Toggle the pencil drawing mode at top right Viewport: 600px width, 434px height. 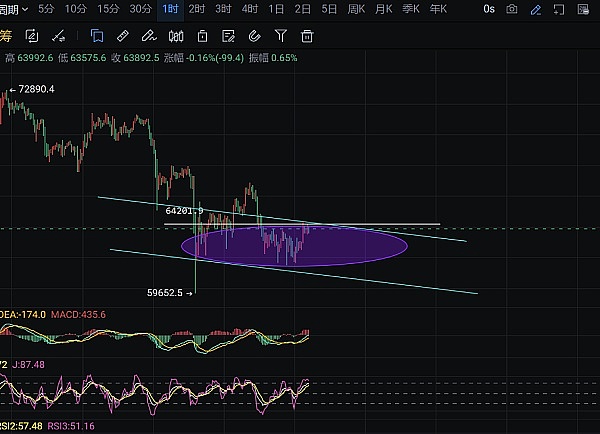(536, 8)
